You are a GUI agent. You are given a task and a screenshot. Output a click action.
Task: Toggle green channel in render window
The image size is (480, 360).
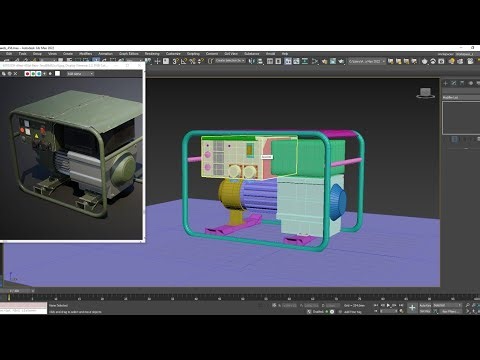tap(33, 73)
